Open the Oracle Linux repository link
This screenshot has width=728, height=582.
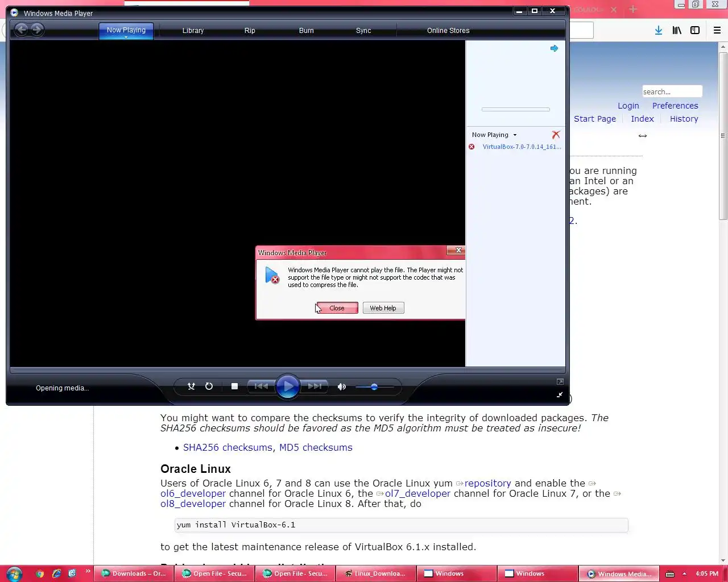[487, 483]
